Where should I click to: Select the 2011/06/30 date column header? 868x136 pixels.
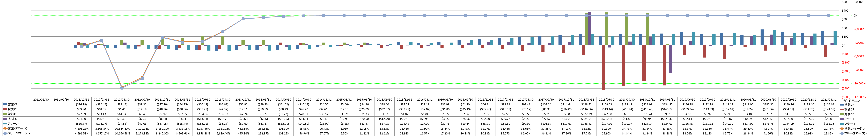click(x=41, y=100)
